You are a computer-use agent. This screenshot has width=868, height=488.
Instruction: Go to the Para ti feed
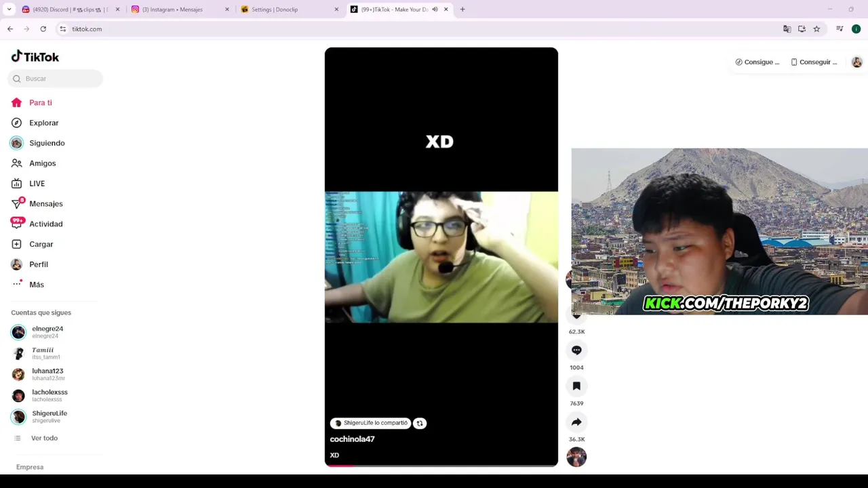(40, 102)
